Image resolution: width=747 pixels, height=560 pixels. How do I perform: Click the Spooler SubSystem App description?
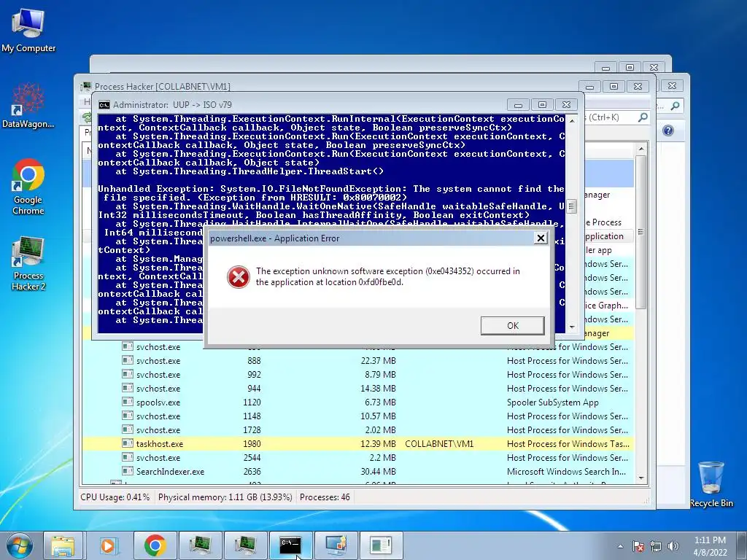click(553, 402)
